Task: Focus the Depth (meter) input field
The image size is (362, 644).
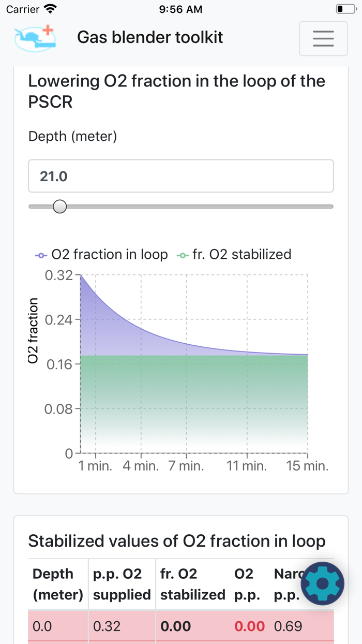Action: coord(181,176)
